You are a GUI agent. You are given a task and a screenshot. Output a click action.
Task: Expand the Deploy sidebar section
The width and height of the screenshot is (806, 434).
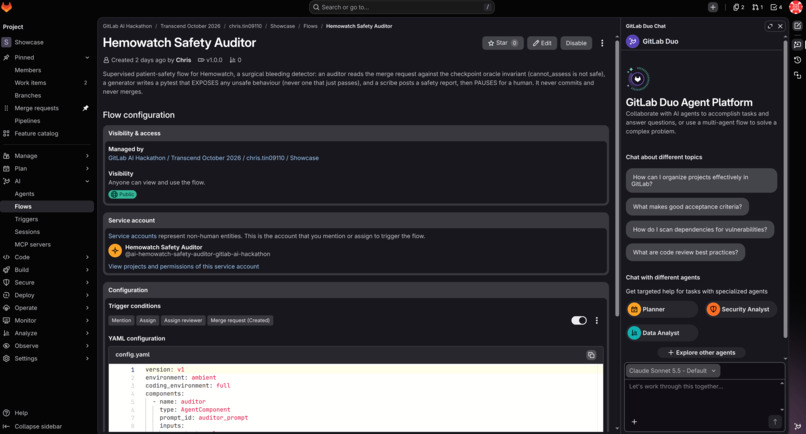click(87, 295)
